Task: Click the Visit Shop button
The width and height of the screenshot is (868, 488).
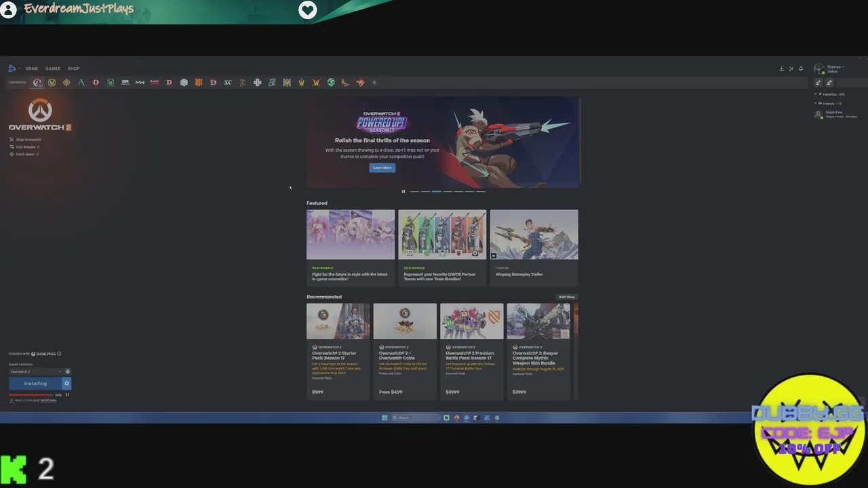Action: click(x=566, y=297)
